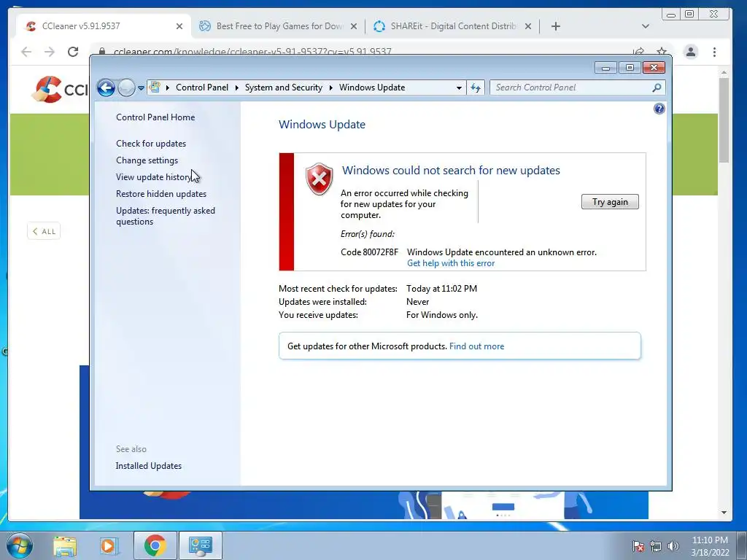This screenshot has height=560, width=747.
Task: Click the ALL back button on CCleaner page
Action: point(44,231)
